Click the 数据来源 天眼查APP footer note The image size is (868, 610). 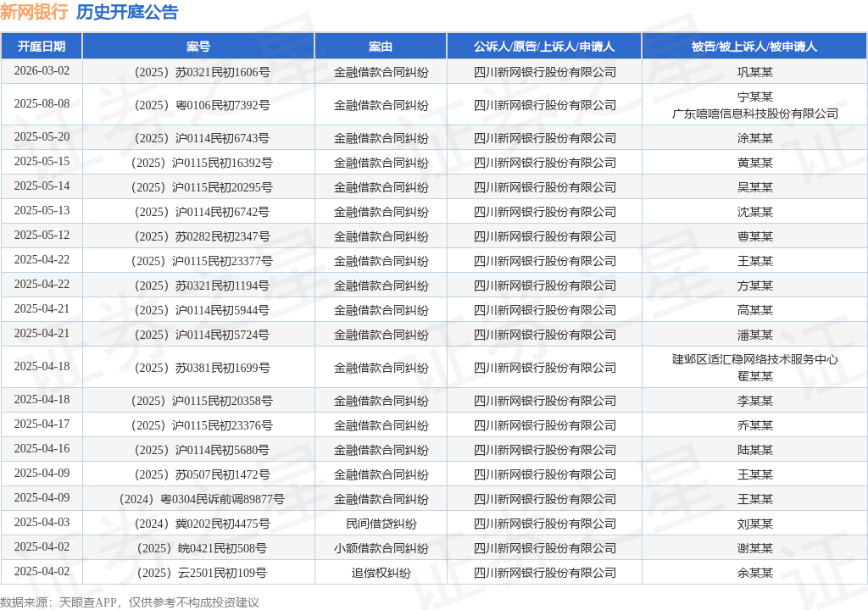point(130,602)
